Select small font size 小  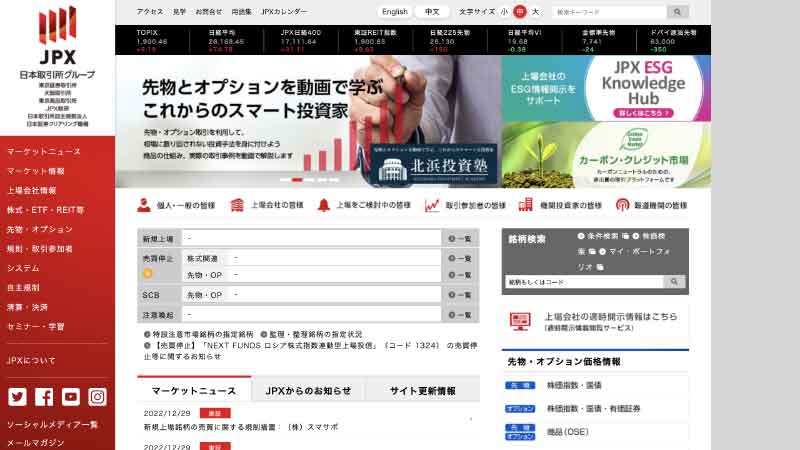coord(504,12)
